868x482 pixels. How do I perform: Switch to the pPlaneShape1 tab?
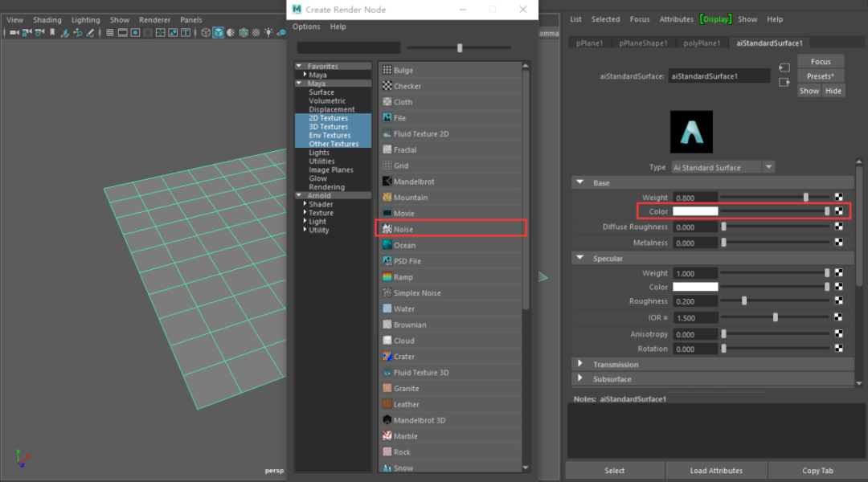tap(643, 43)
